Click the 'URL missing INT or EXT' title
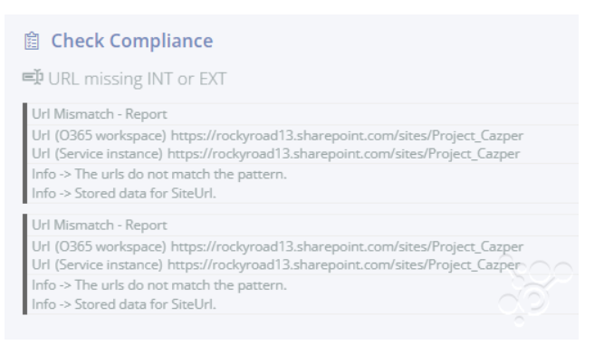Image resolution: width=604 pixels, height=364 pixels. (x=137, y=79)
